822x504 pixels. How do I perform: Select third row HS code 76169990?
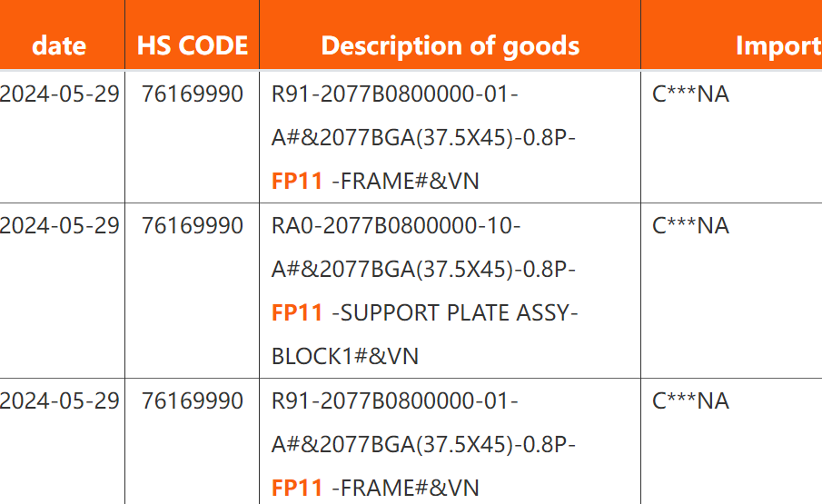click(x=193, y=401)
